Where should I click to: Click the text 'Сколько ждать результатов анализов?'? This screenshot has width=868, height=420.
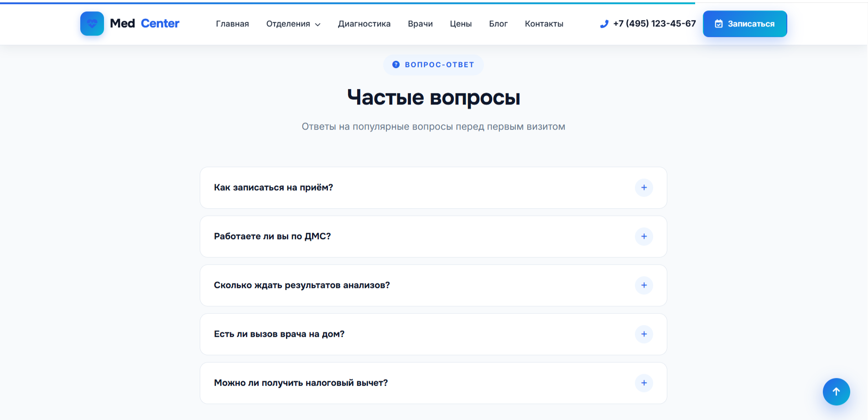302,285
